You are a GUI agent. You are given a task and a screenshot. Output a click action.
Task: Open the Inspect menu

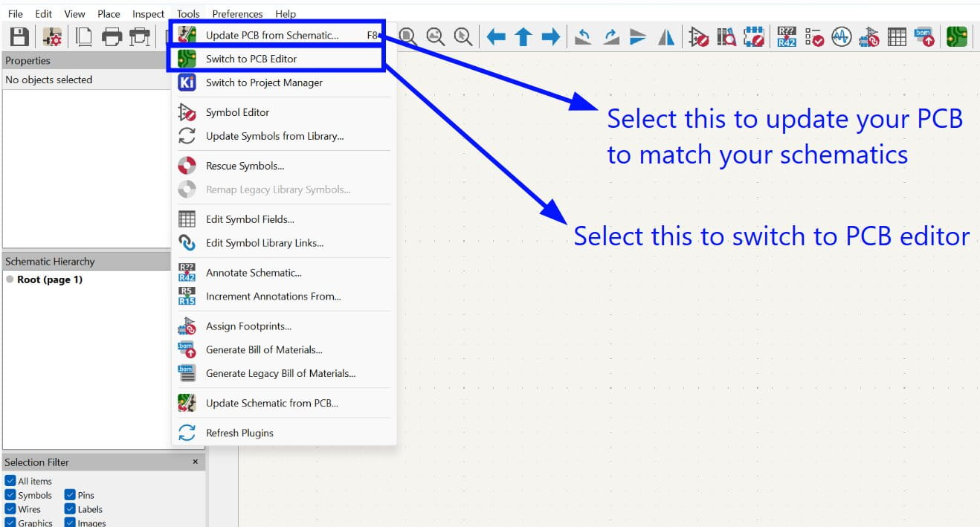(x=148, y=13)
